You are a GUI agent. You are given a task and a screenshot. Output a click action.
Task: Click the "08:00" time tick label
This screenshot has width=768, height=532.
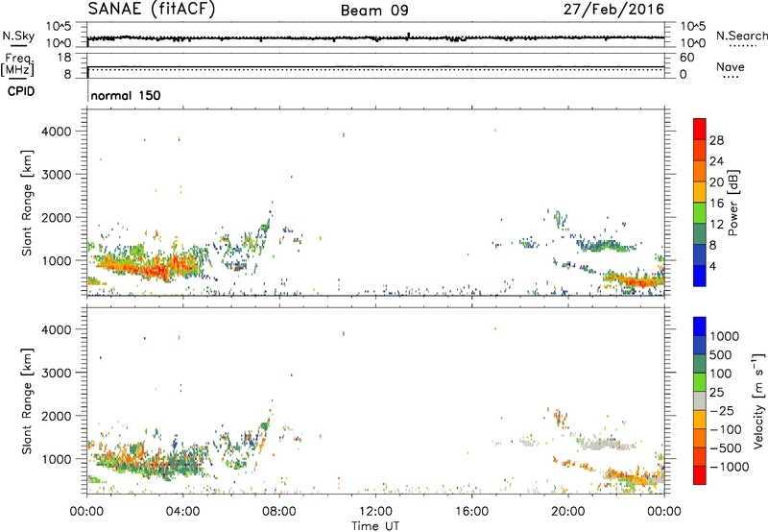(279, 512)
